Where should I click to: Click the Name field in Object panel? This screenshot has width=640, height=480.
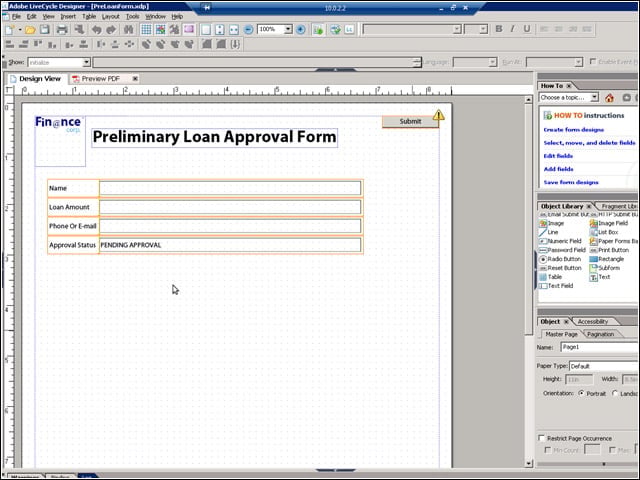pos(600,347)
